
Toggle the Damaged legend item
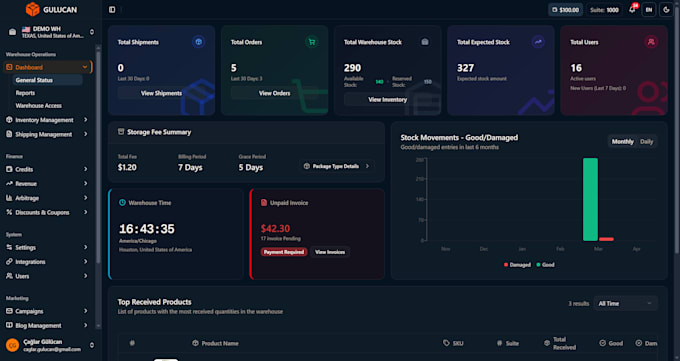click(x=517, y=265)
